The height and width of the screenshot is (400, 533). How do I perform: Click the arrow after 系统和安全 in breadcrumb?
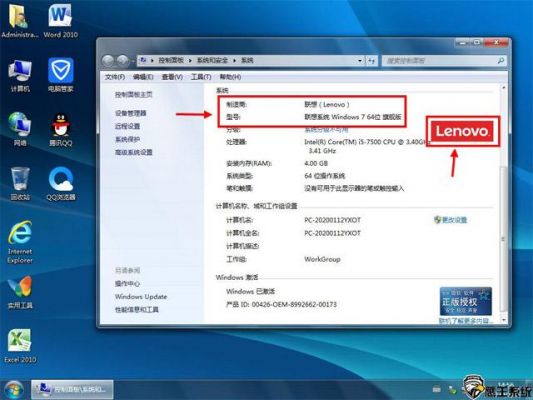pyautogui.click(x=235, y=60)
